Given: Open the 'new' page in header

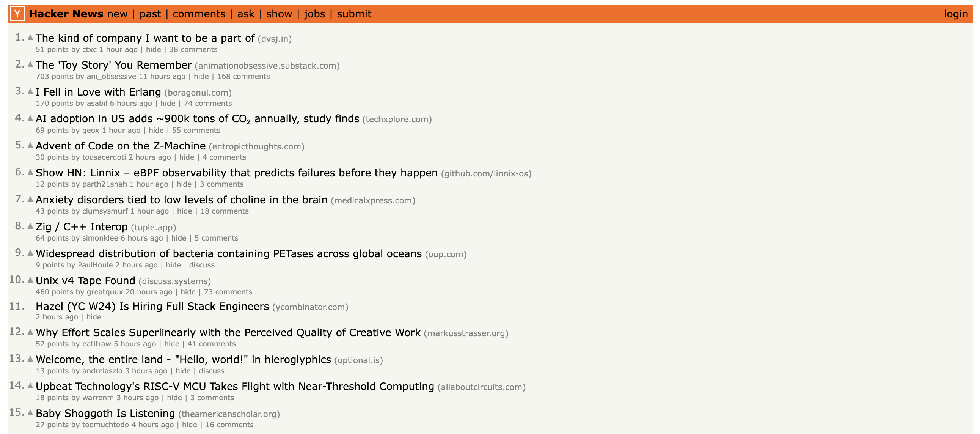Looking at the screenshot, I should pos(117,14).
